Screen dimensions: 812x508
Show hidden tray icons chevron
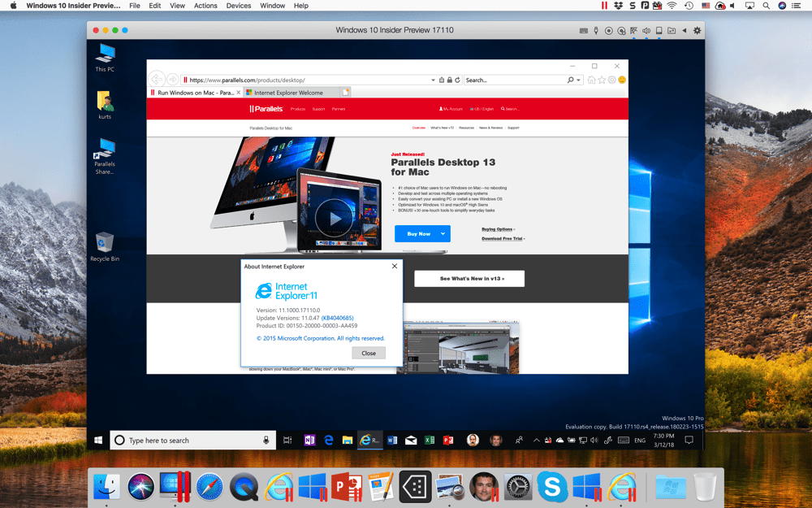pyautogui.click(x=537, y=440)
